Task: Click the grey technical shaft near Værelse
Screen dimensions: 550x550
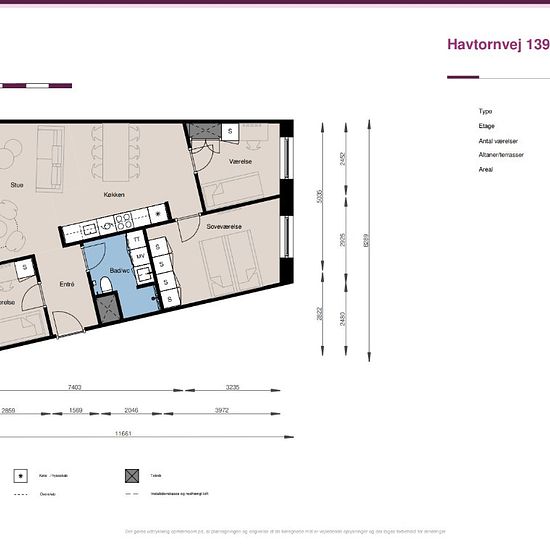Action: click(205, 131)
